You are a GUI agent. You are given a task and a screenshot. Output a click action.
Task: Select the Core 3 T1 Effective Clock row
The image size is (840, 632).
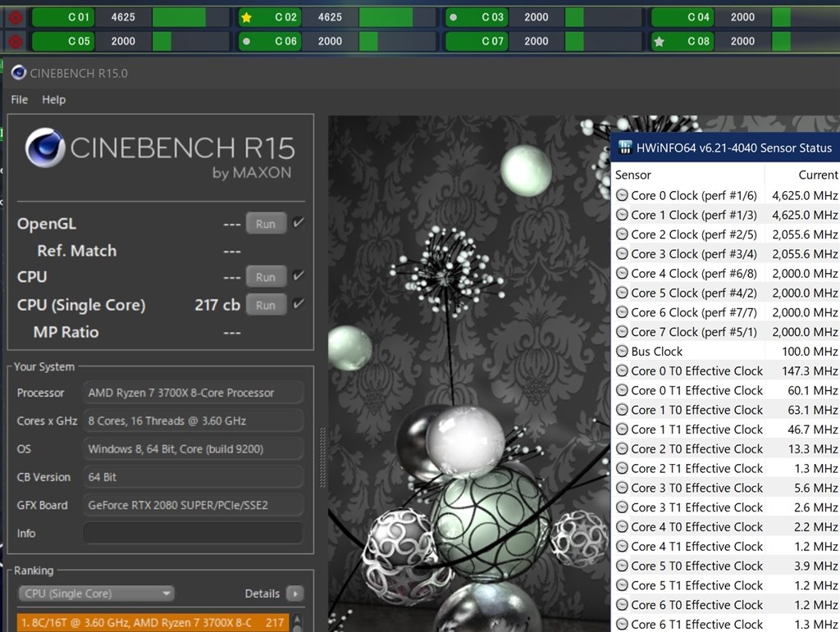725,507
